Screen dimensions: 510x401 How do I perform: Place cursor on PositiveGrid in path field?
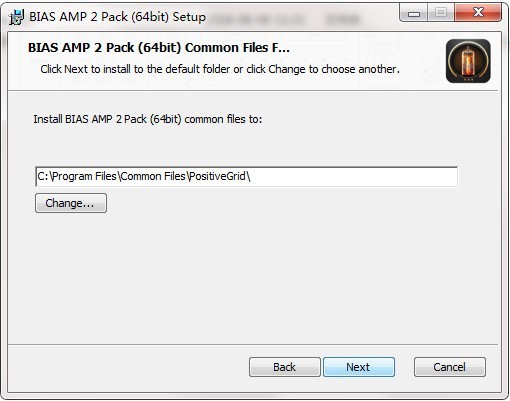coord(218,176)
